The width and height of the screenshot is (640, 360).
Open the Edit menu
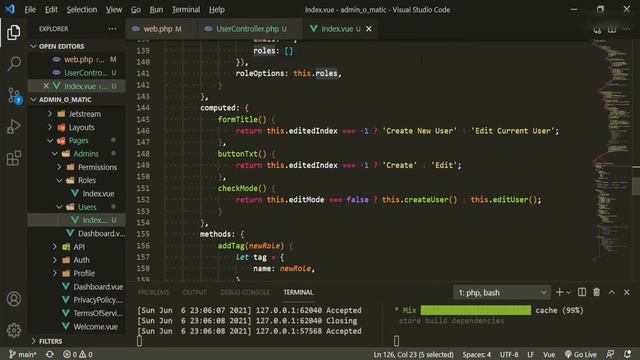(x=51, y=9)
